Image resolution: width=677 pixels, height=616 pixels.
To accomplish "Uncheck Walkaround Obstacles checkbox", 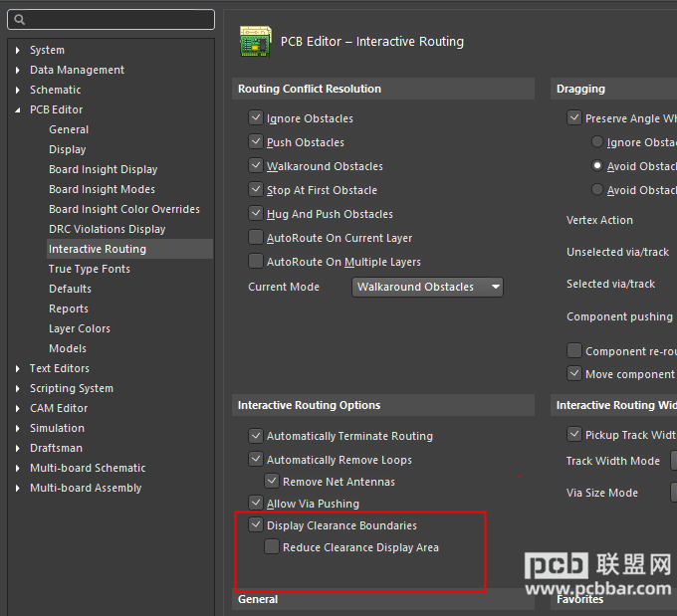I will pos(256,166).
